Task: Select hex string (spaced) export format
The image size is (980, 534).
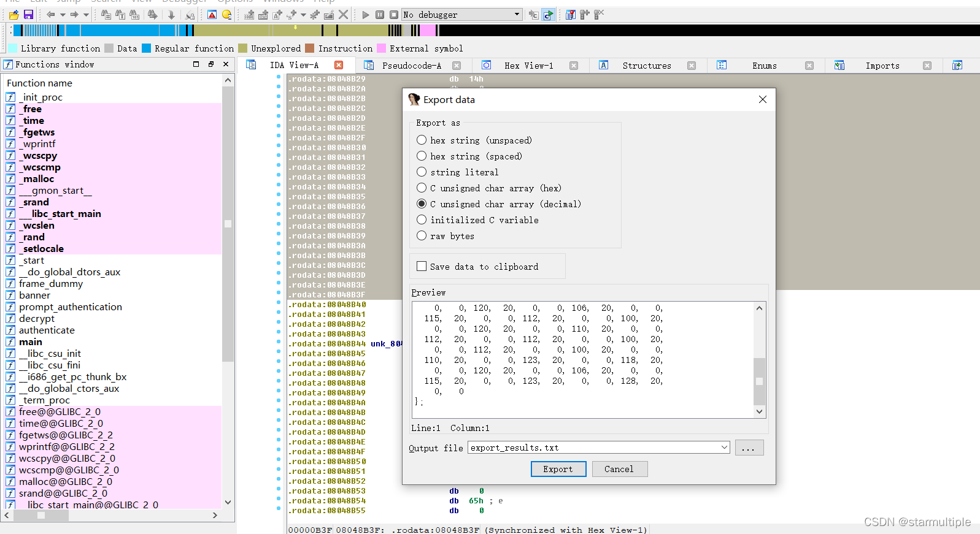Action: click(422, 156)
